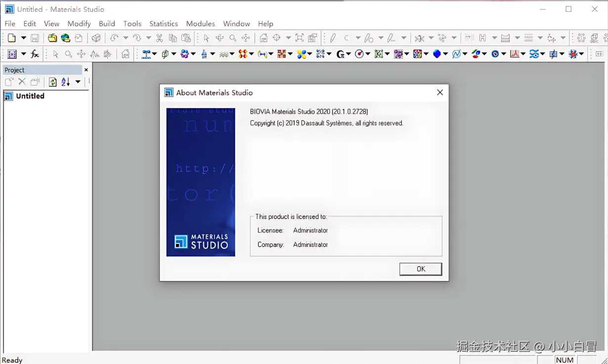Open the green cube module dropdown arrow
608x364 pixels.
(x=174, y=54)
